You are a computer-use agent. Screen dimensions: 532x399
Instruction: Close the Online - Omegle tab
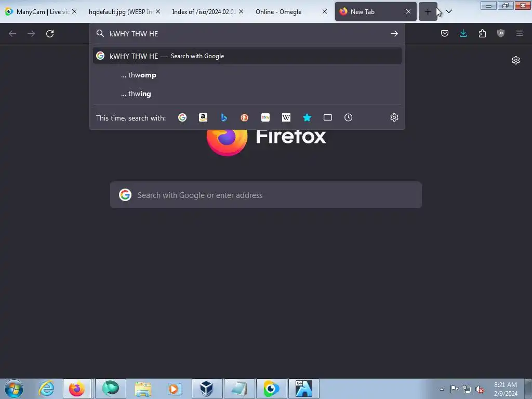(324, 11)
